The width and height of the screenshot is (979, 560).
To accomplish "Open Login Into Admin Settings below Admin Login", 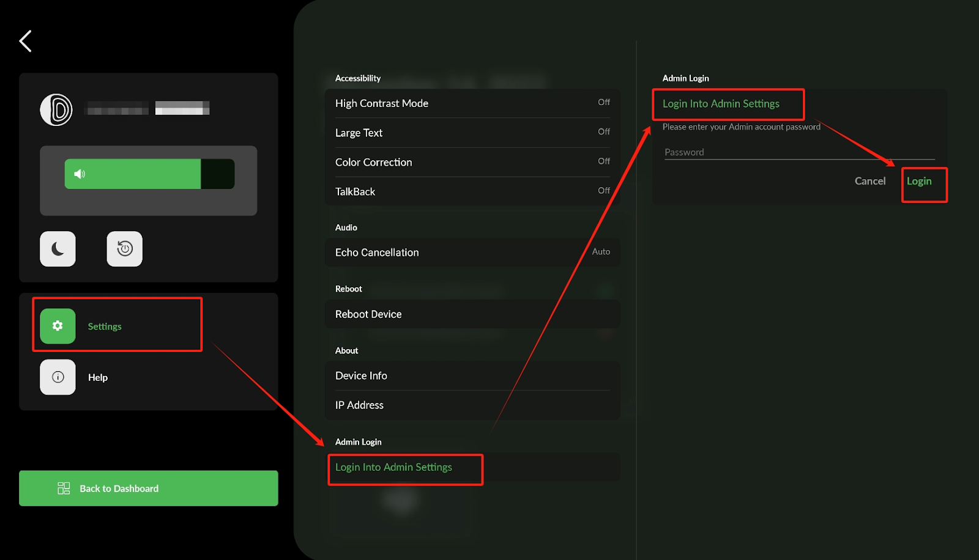I will (394, 467).
